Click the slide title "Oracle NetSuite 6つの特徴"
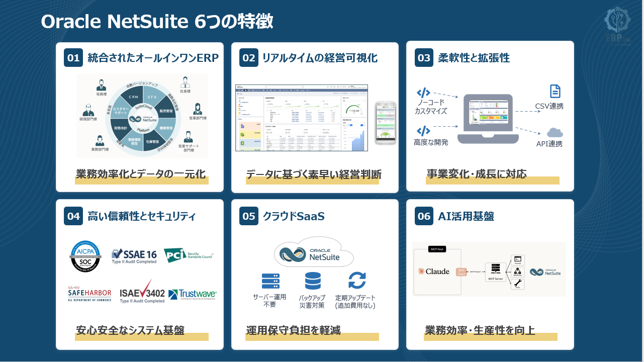The height and width of the screenshot is (362, 644). [x=157, y=22]
